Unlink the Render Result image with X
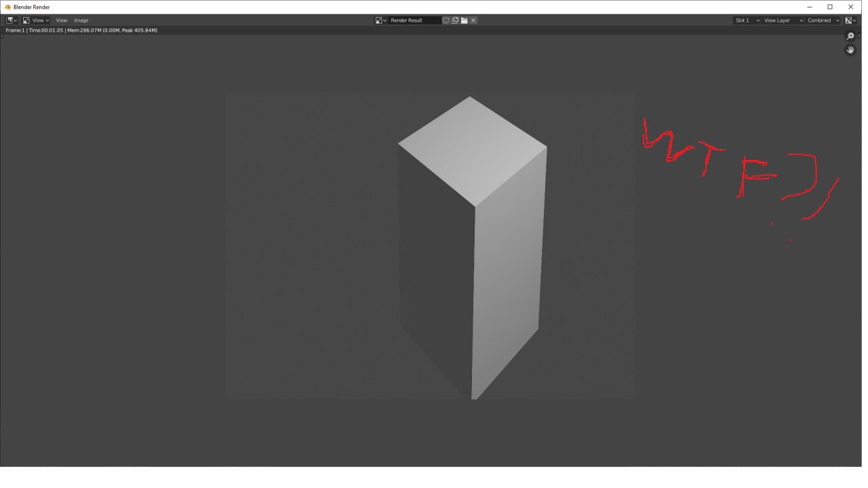This screenshot has height=488, width=868. coord(473,20)
